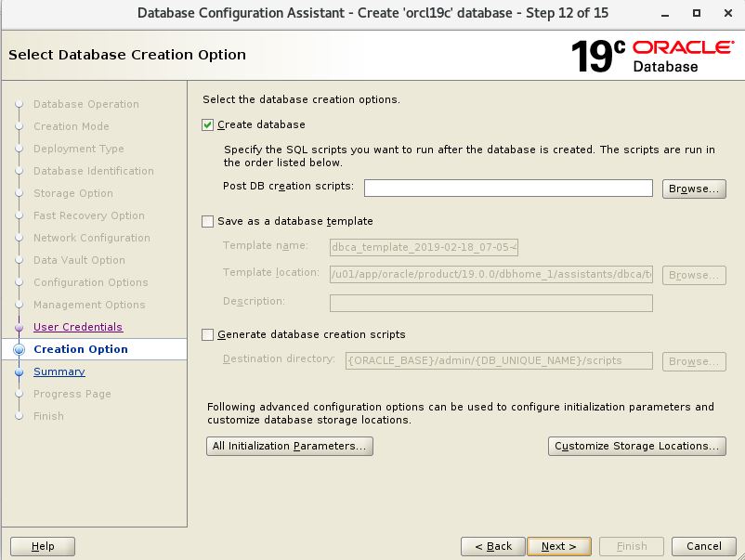Viewport: 745px width, 560px height.
Task: Browse for scripts destination directory
Action: coord(694,361)
